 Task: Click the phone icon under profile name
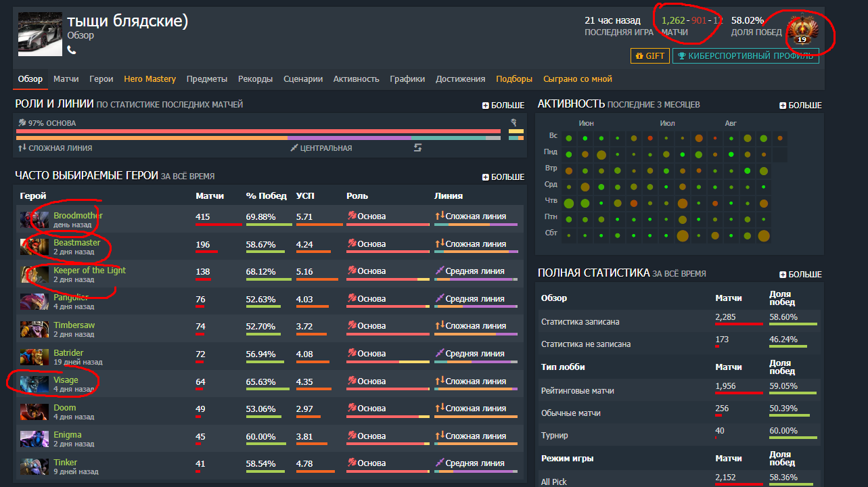pos(72,50)
